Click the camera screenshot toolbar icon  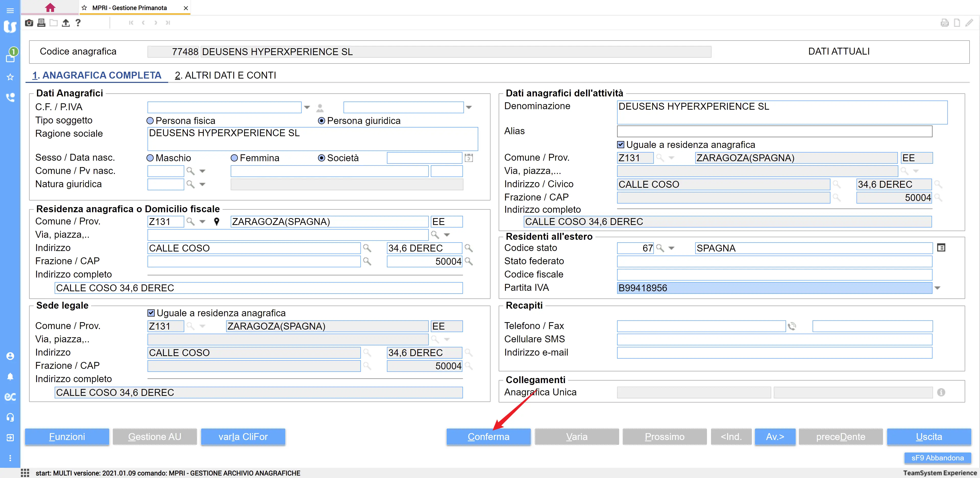29,23
